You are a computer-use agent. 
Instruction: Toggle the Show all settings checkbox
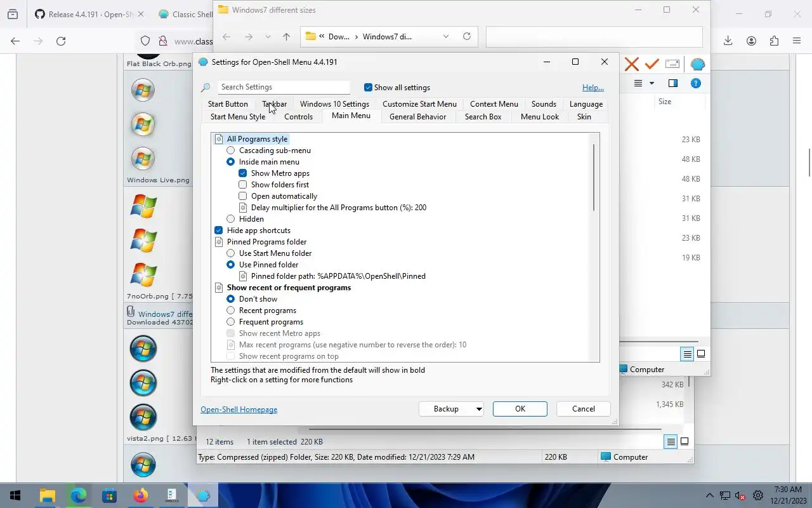tap(368, 88)
